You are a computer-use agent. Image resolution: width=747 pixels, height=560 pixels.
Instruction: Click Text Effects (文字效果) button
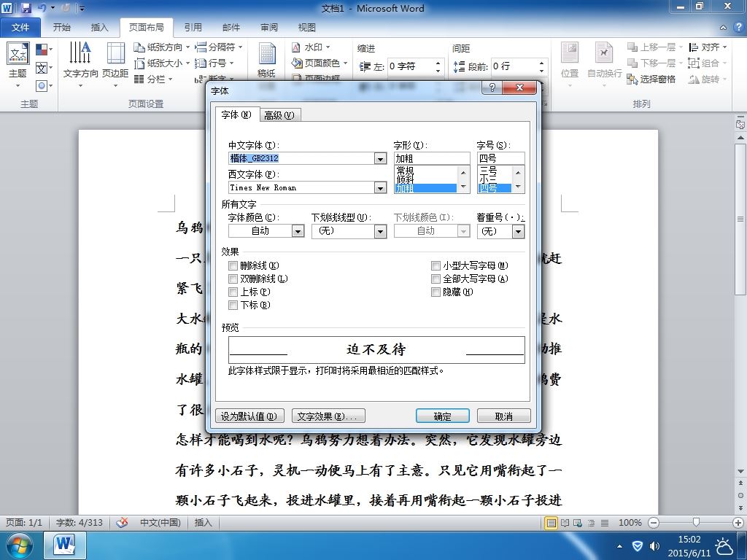(328, 416)
